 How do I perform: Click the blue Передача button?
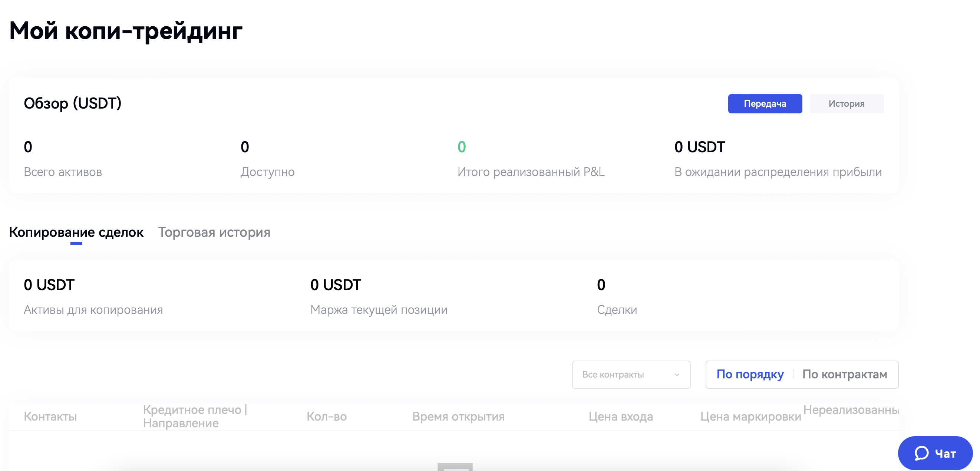tap(765, 104)
